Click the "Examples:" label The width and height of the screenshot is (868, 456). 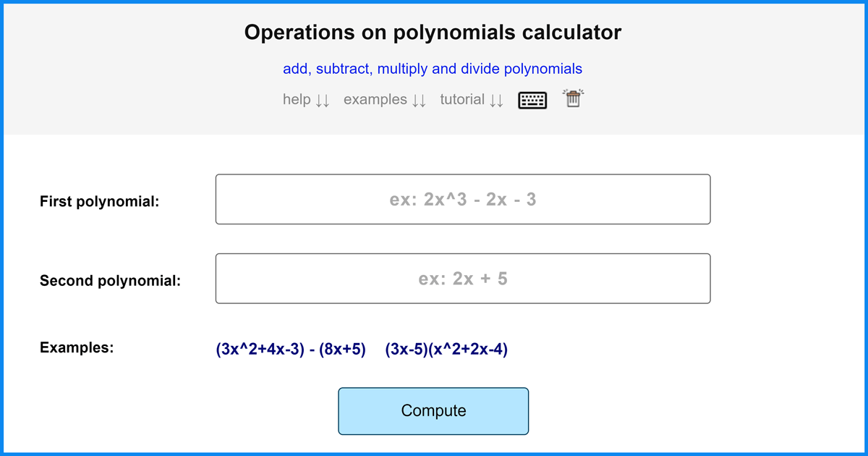coord(77,347)
